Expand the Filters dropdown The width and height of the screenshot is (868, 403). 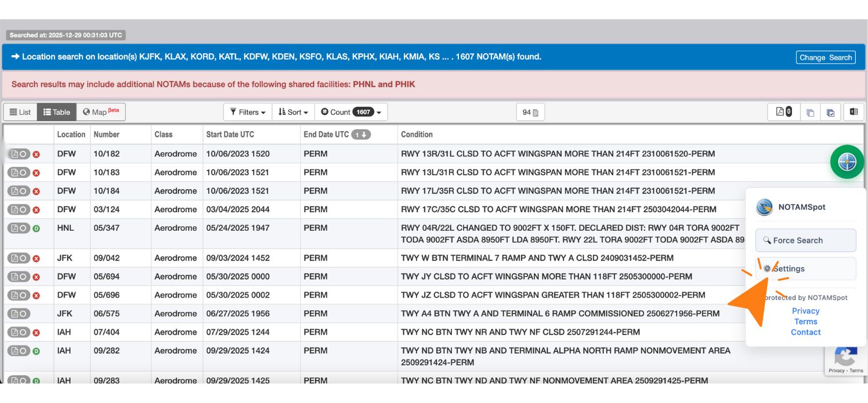point(247,112)
